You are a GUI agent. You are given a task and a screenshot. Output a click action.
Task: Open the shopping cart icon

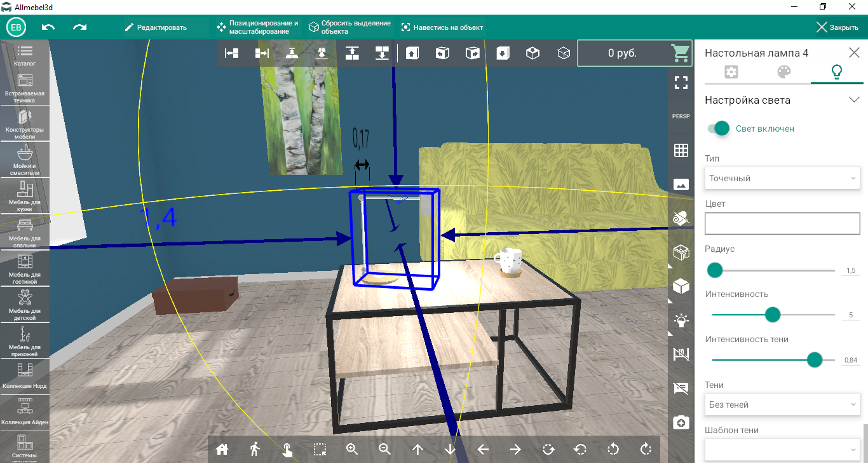coord(681,53)
